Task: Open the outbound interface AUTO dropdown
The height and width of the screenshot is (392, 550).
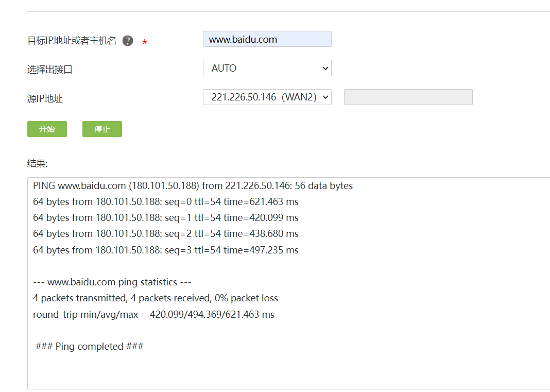Action: [x=267, y=67]
